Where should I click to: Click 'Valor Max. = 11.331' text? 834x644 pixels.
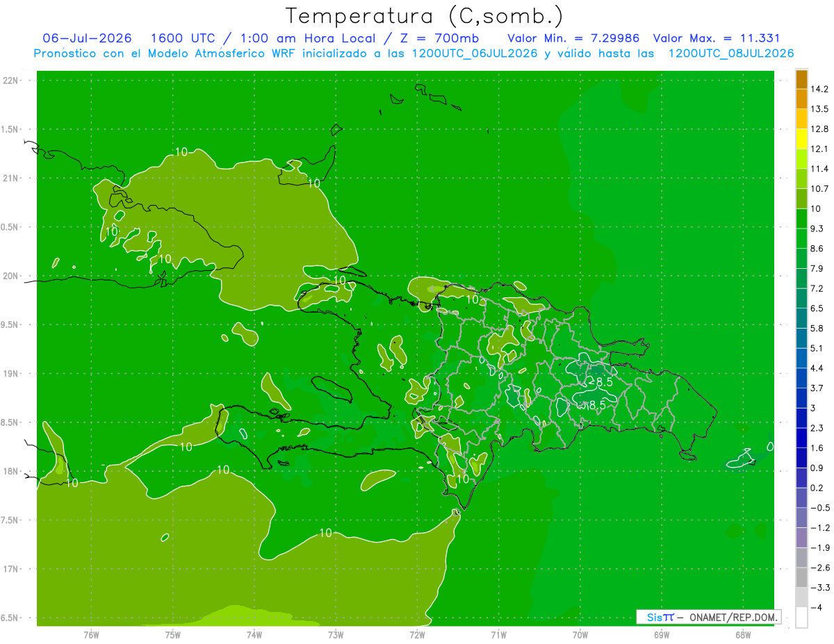click(x=717, y=38)
